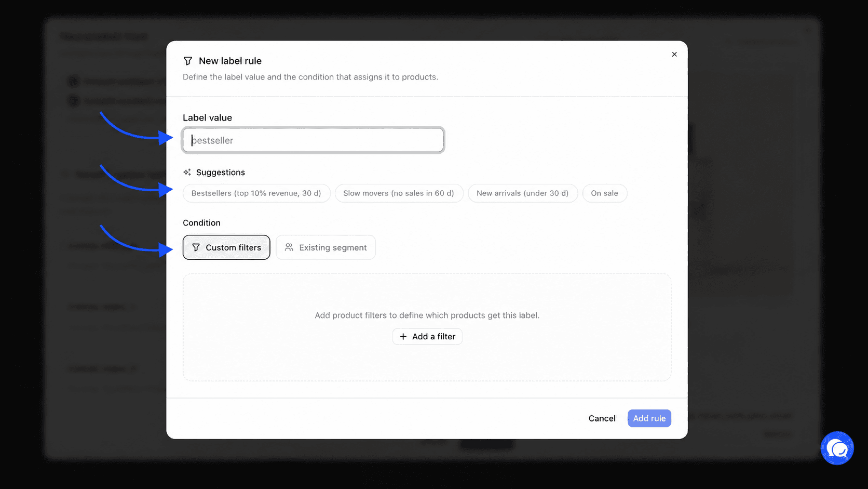
Task: Select the Custom filters condition option
Action: 226,247
